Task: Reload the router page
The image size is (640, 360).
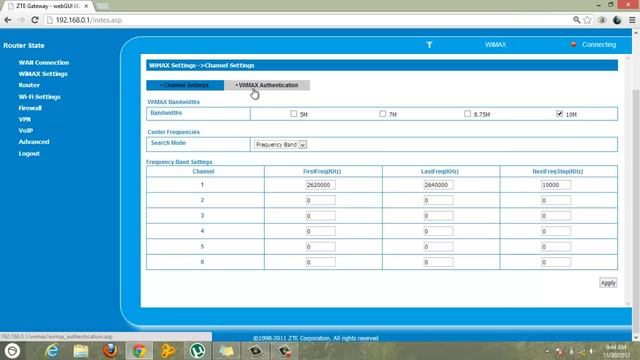Action: (35, 20)
